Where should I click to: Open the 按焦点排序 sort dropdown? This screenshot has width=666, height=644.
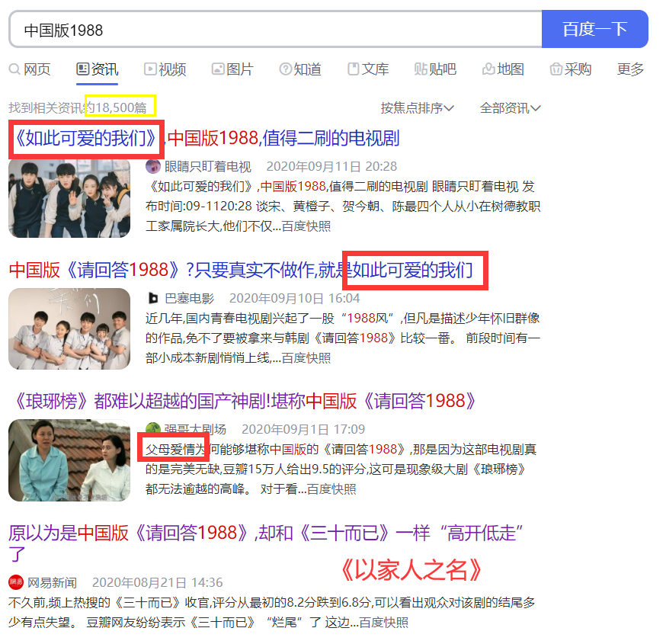[x=417, y=108]
